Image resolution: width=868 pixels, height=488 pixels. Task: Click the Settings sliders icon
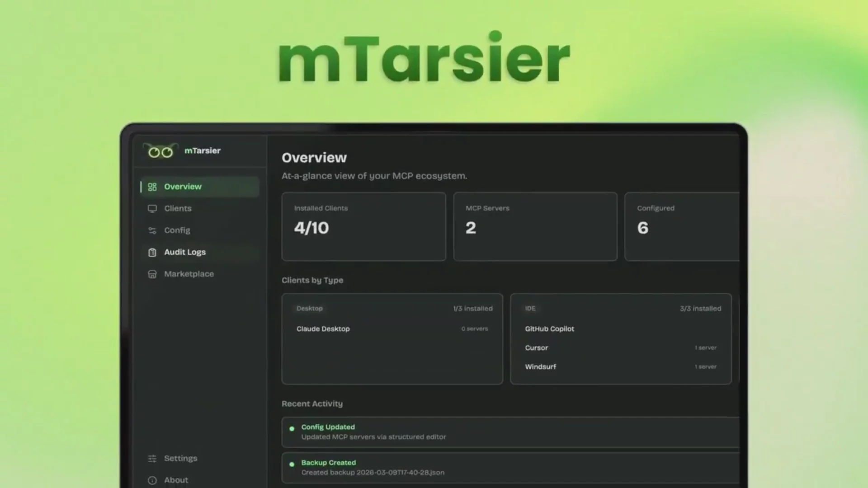[152, 459]
